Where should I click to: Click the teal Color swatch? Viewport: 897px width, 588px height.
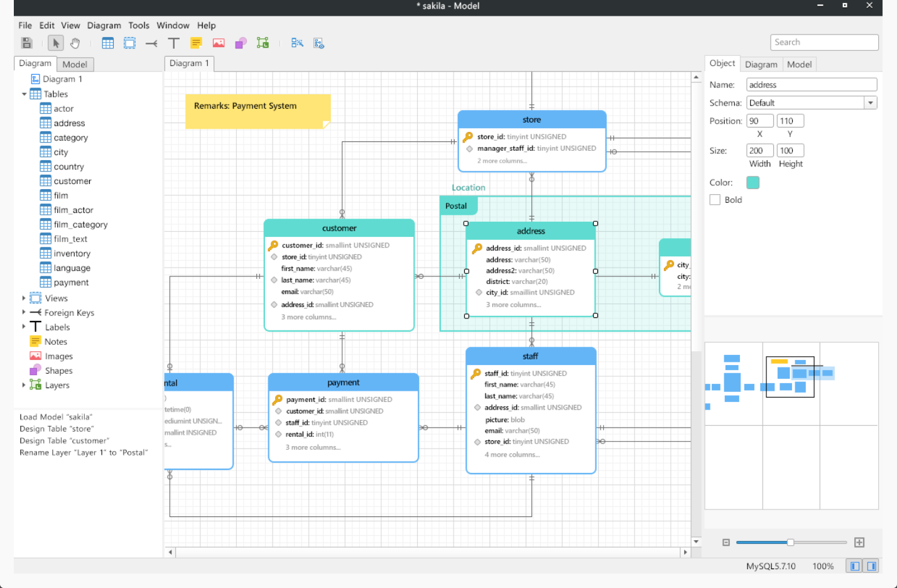coord(753,182)
